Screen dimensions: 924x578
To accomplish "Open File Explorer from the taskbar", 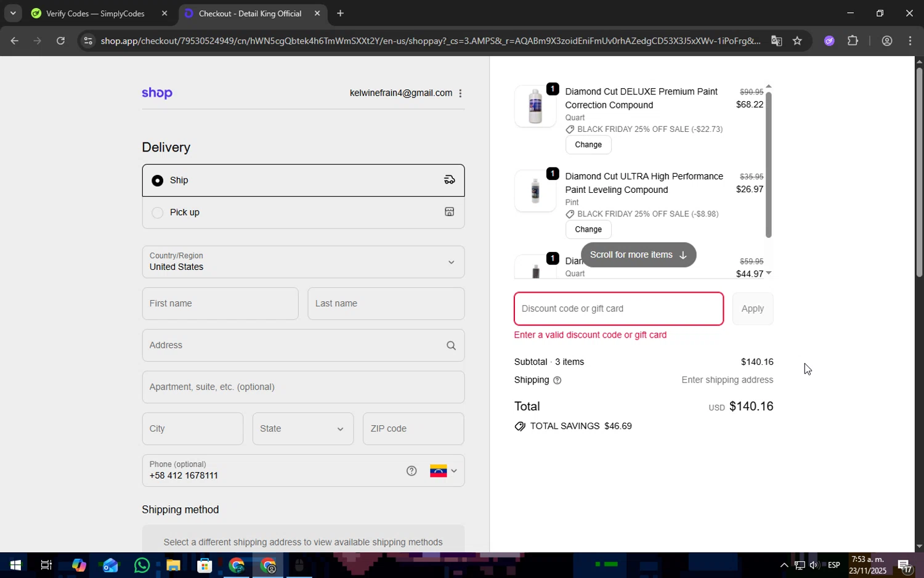I will (x=173, y=566).
